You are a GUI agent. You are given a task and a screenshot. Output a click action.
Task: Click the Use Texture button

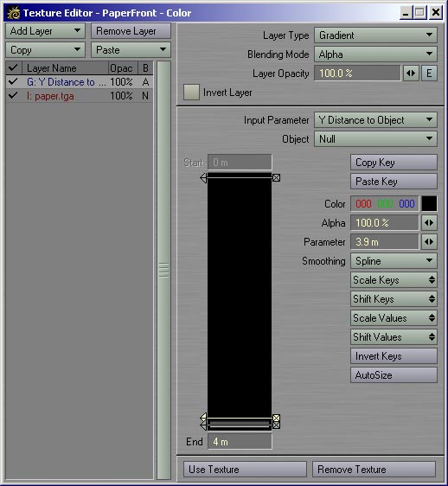click(x=245, y=470)
